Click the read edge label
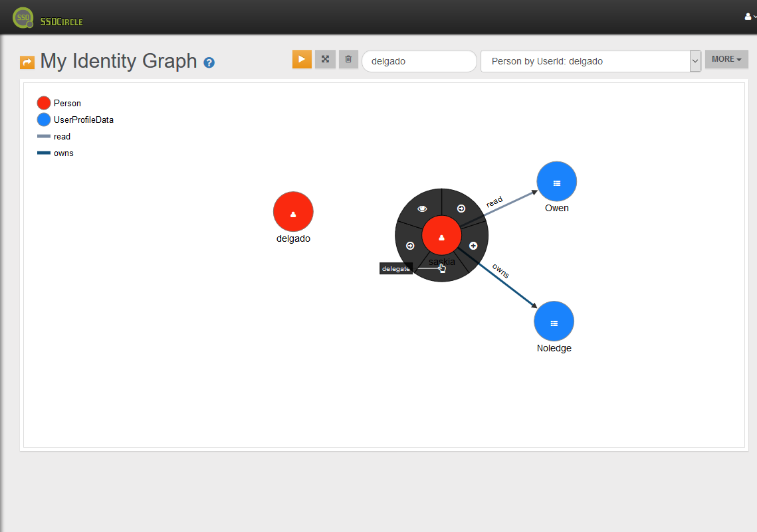The width and height of the screenshot is (757, 532). [x=494, y=202]
